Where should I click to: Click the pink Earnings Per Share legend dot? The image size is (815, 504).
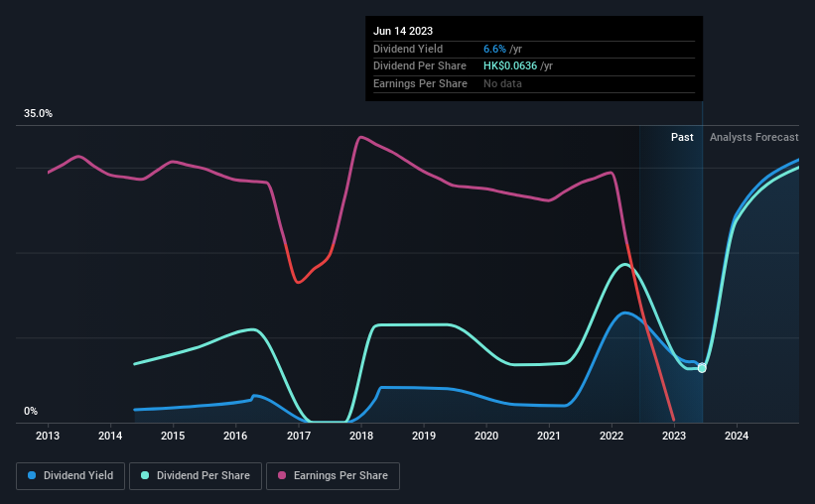pyautogui.click(x=282, y=475)
